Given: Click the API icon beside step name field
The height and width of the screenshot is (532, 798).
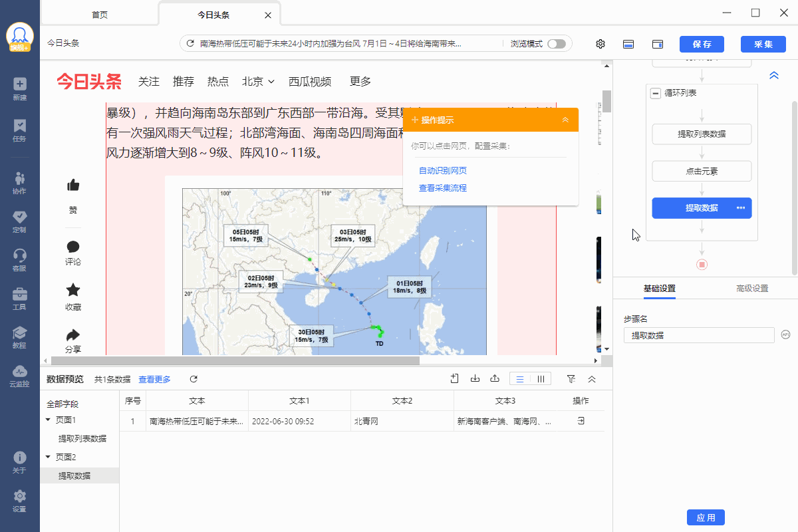Looking at the screenshot, I should pyautogui.click(x=785, y=334).
